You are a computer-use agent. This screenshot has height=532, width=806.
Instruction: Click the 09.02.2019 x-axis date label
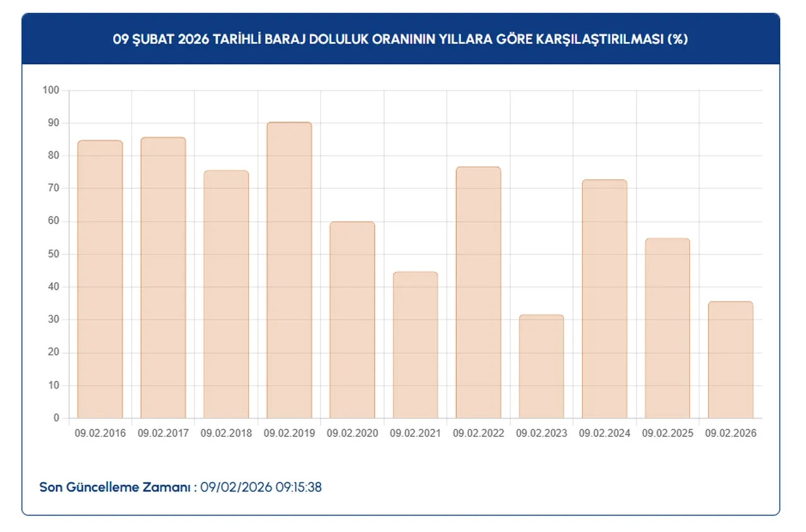click(x=289, y=434)
